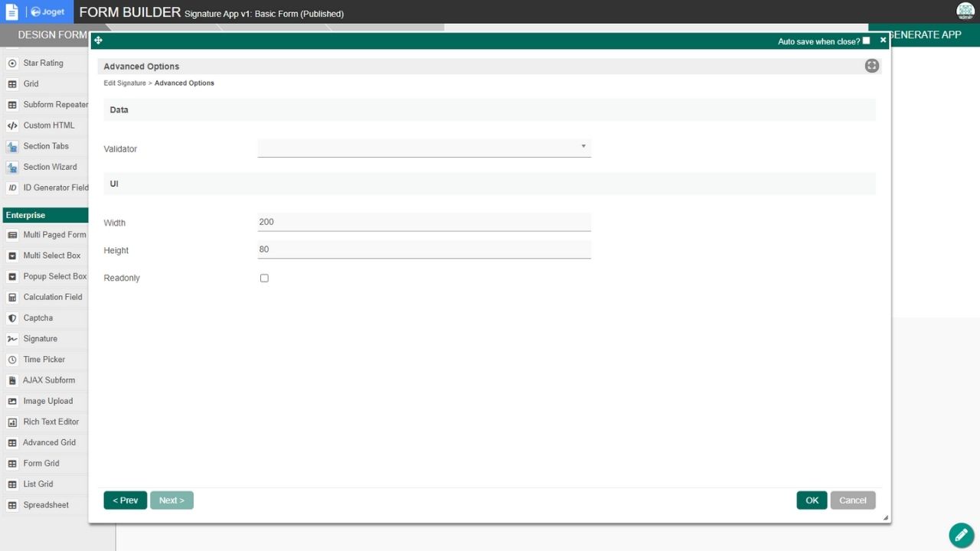
Task: Open the Validator dropdown
Action: (x=424, y=148)
